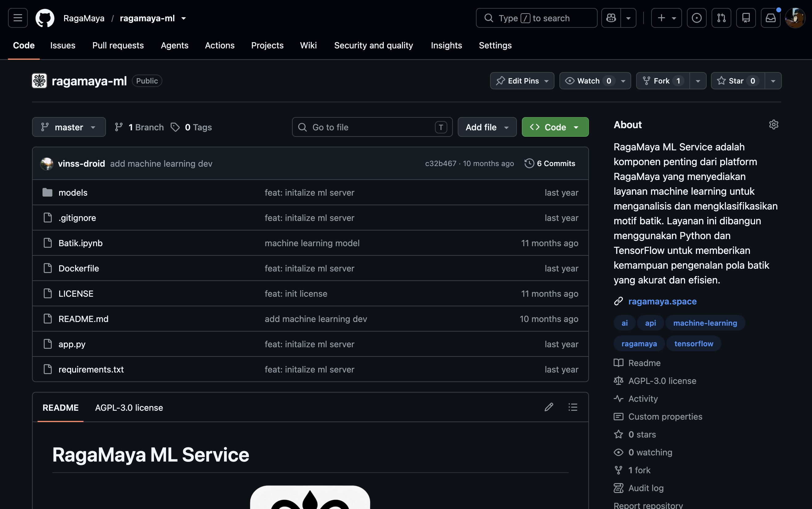This screenshot has height=509, width=812.
Task: Edit README with the pencil icon
Action: [549, 407]
